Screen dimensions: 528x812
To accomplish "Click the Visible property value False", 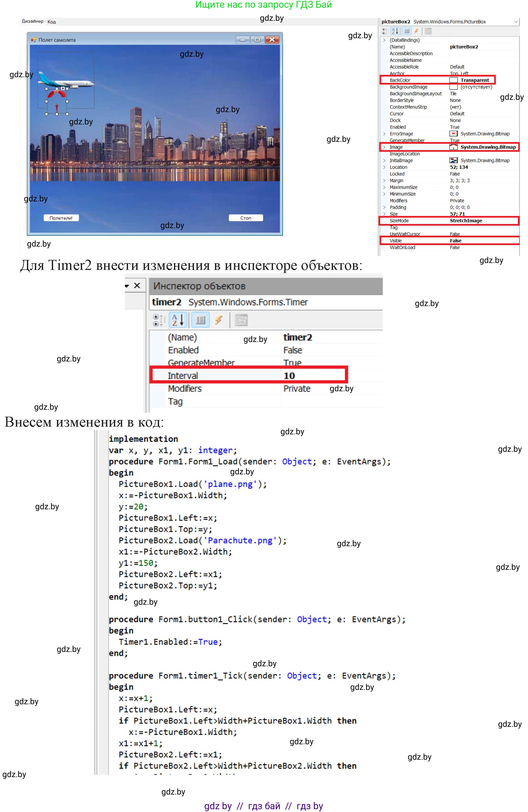I will pos(455,241).
